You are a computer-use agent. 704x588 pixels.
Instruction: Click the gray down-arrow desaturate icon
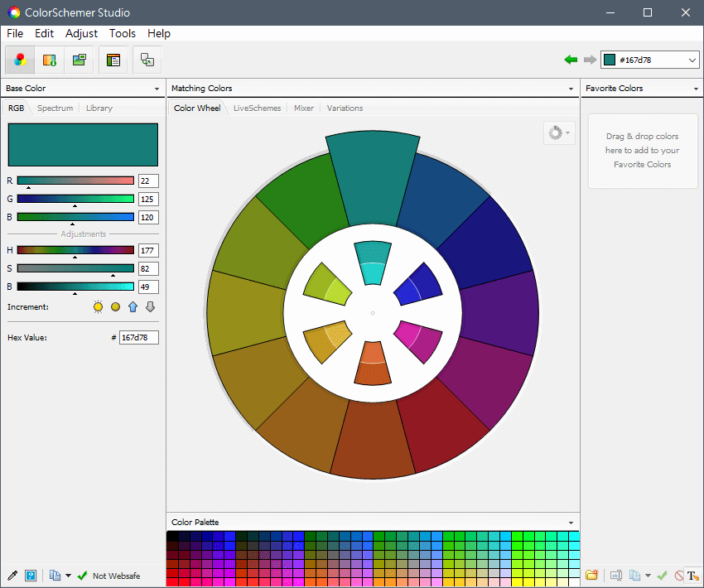[151, 307]
